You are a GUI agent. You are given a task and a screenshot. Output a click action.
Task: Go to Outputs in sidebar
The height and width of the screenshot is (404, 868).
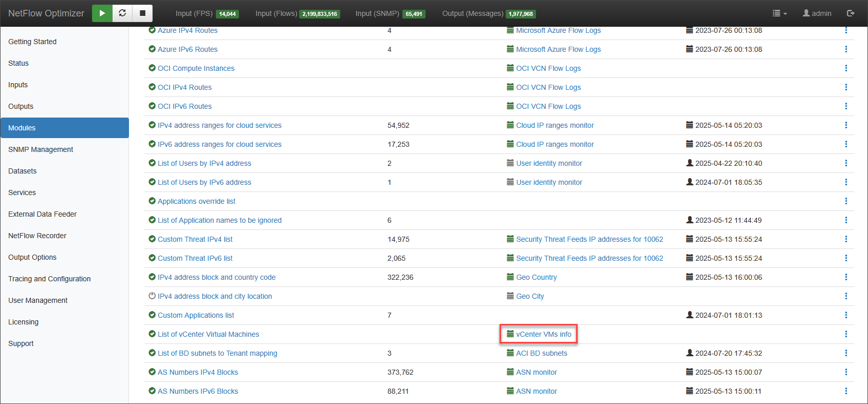click(x=65, y=106)
